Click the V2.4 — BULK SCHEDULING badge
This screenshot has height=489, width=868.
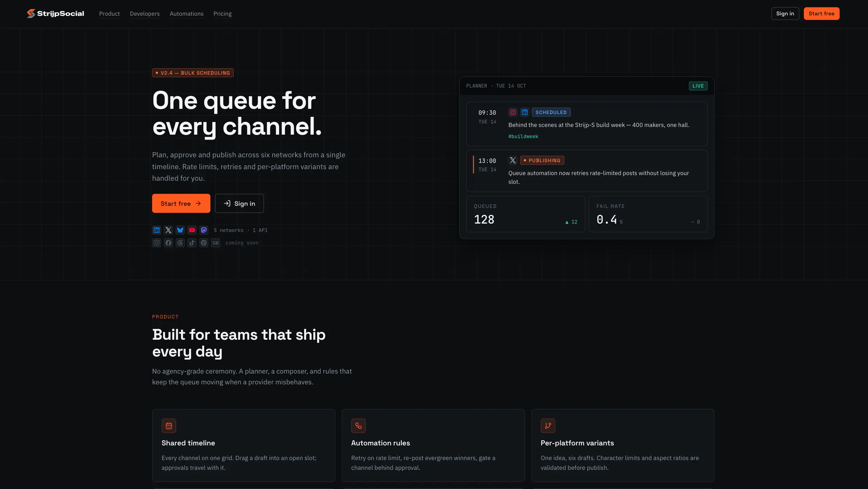coord(193,73)
